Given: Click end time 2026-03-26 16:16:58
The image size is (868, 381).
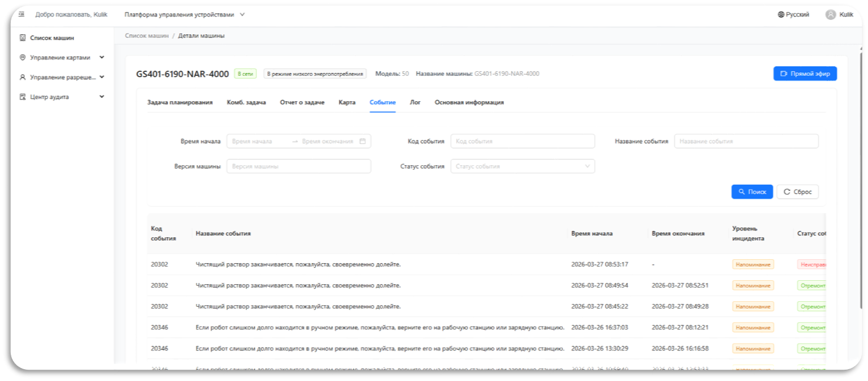Looking at the screenshot, I should pos(680,348).
